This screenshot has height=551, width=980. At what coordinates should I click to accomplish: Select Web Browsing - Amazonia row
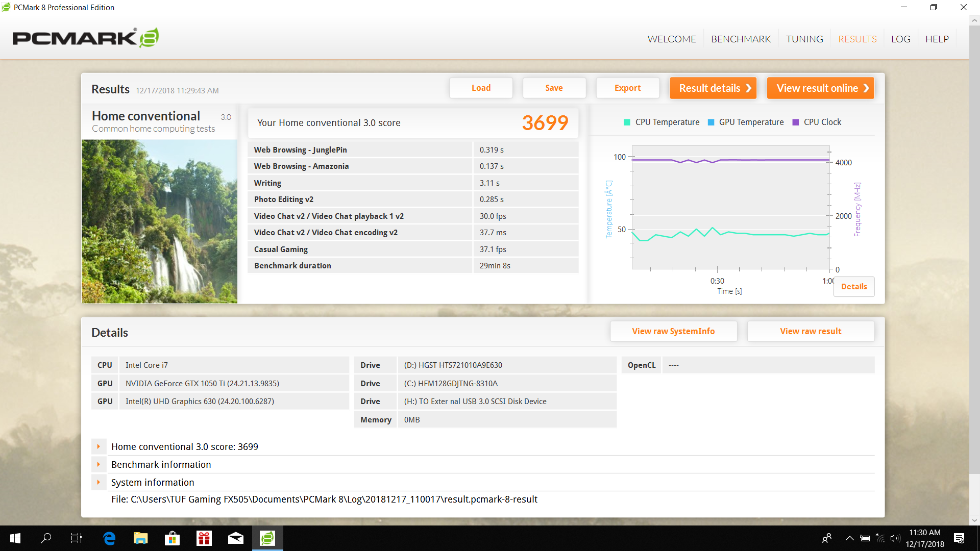click(x=413, y=166)
